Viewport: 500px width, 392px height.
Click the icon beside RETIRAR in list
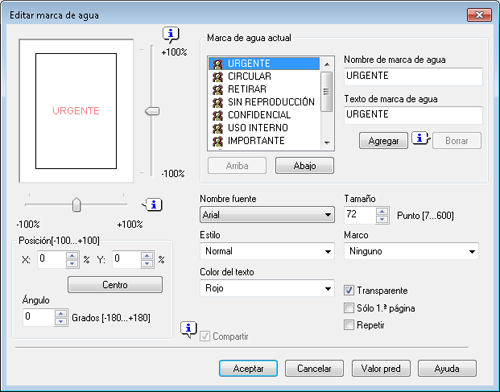pyautogui.click(x=217, y=89)
